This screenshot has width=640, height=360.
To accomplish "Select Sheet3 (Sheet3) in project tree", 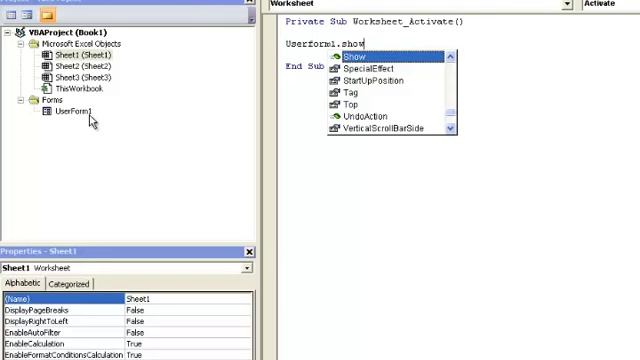I will (x=83, y=78).
